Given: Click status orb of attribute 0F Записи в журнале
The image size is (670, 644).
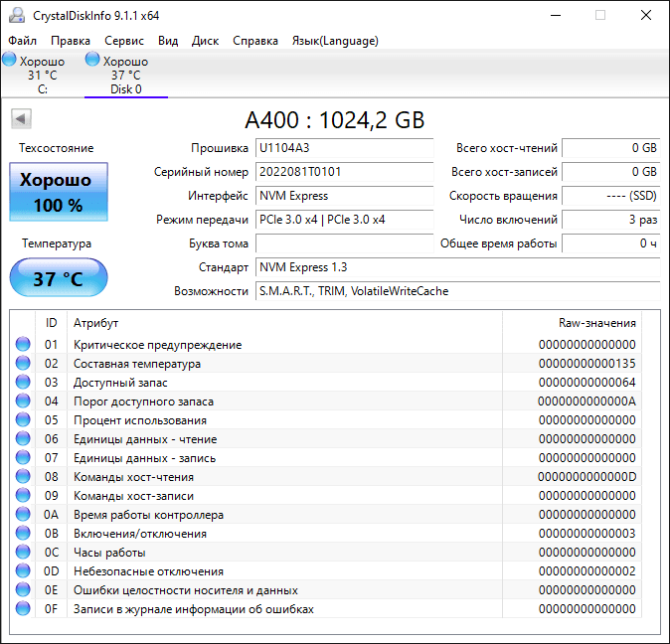Looking at the screenshot, I should point(23,608).
